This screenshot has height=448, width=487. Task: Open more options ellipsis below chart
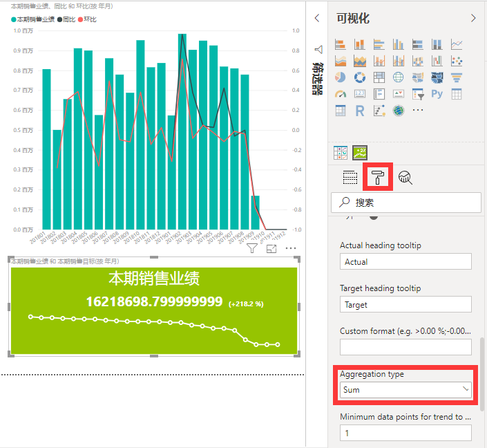click(291, 248)
